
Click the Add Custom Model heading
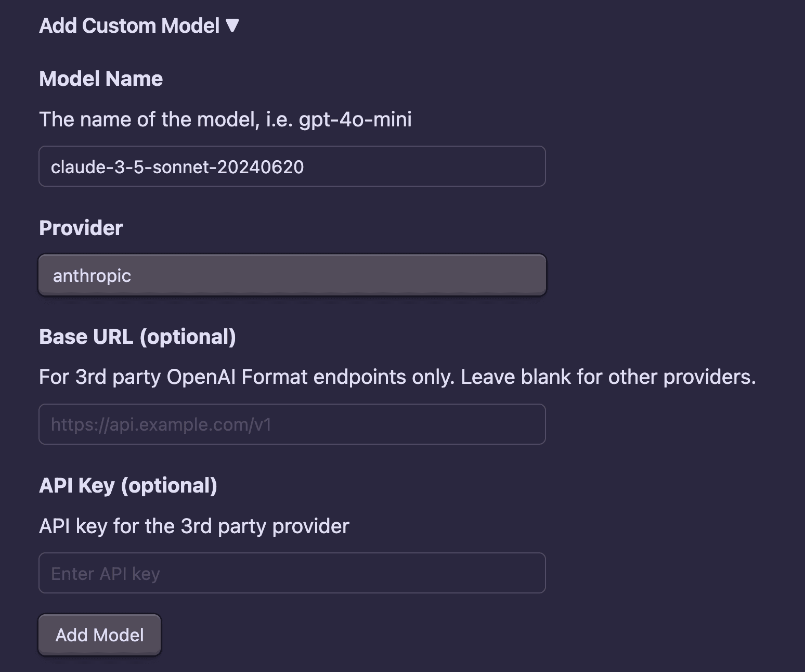tap(129, 26)
